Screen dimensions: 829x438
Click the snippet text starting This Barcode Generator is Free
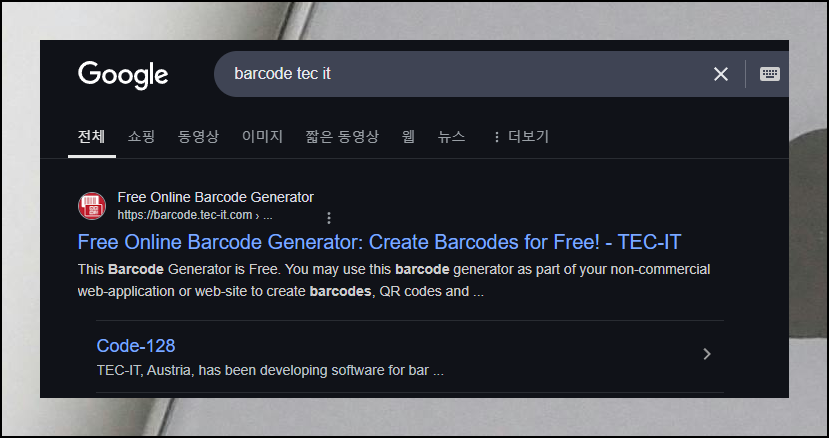(393, 280)
